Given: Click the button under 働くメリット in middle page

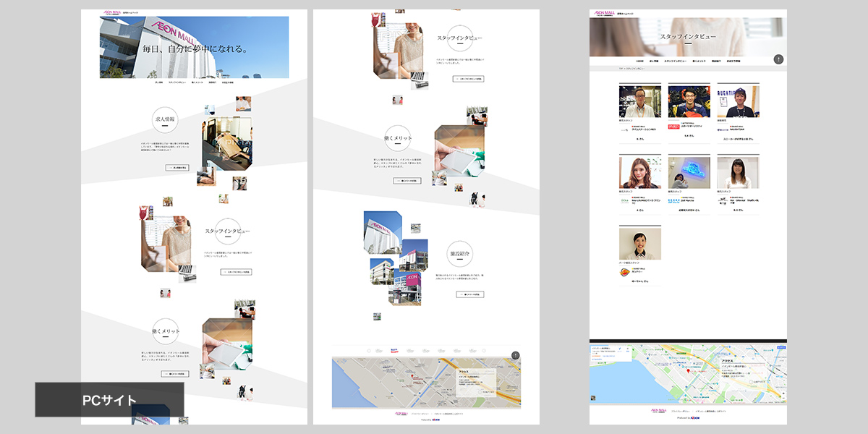Looking at the screenshot, I should tap(407, 180).
